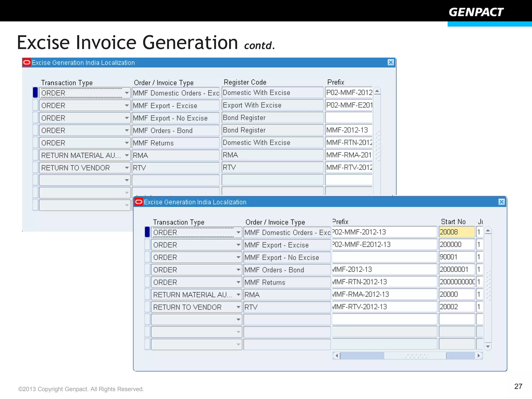The width and height of the screenshot is (532, 399).
Task: Click empty Prefix field of MMF Export - No Excise, front window
Action: [384, 257]
